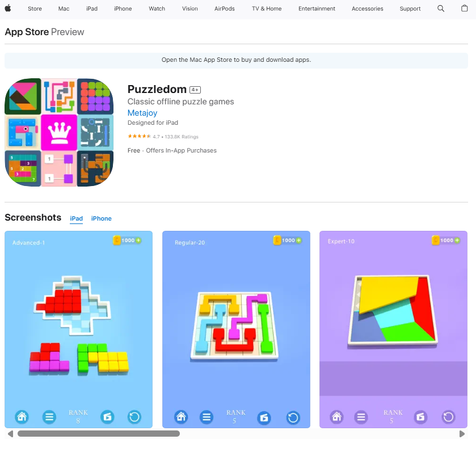Tap home icon in Expert-10 screenshot
Screen dimensions: 476x452
336,417
